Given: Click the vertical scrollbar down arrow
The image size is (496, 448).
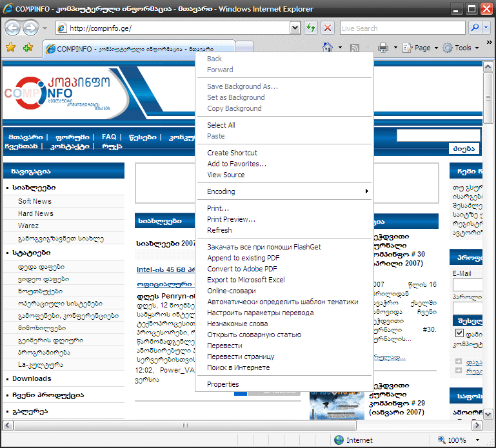Looking at the screenshot, I should (x=488, y=414).
